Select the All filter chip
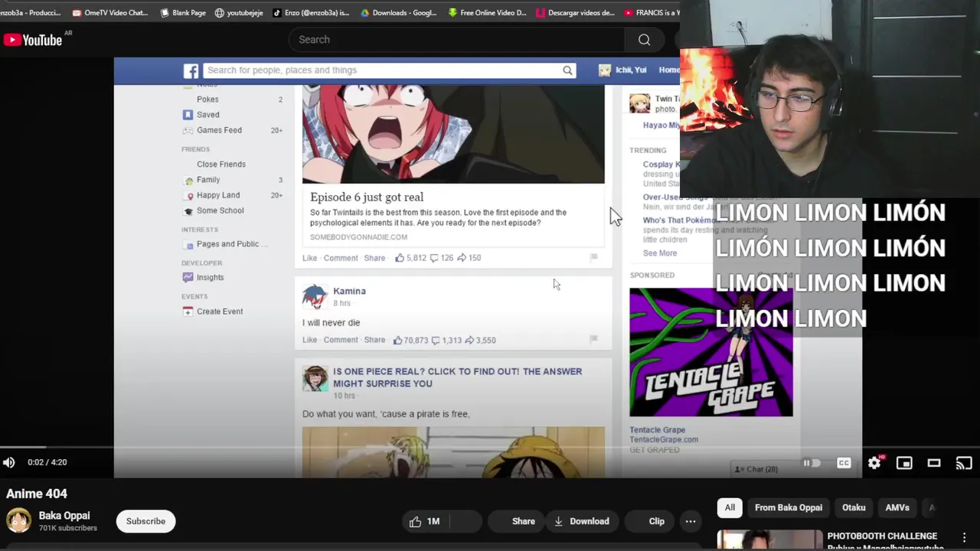 (x=730, y=507)
